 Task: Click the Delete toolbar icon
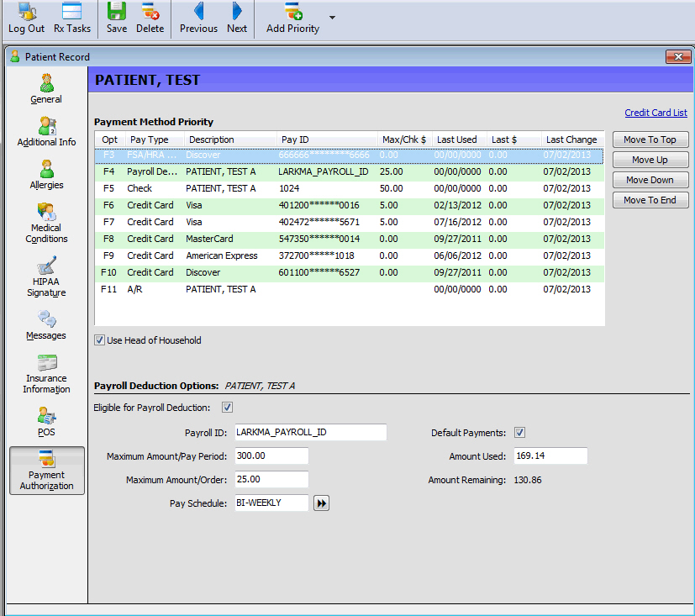click(150, 18)
